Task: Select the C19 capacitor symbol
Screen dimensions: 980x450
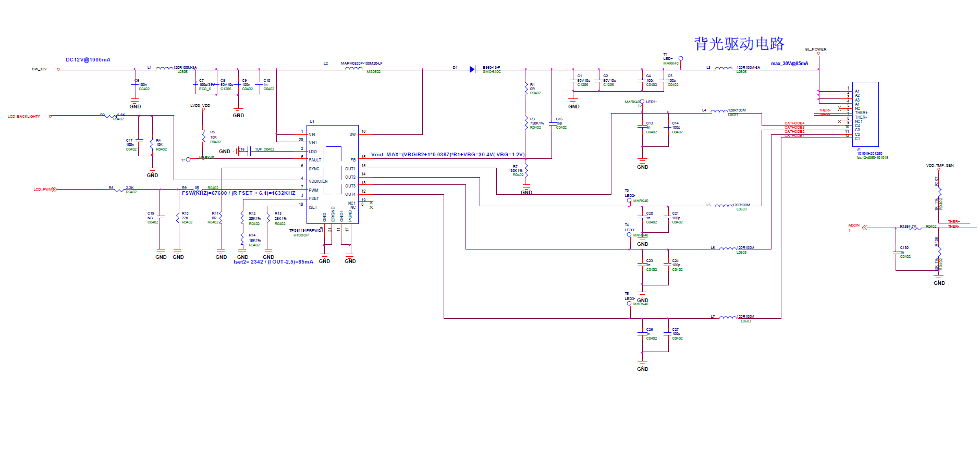Action: (x=161, y=217)
